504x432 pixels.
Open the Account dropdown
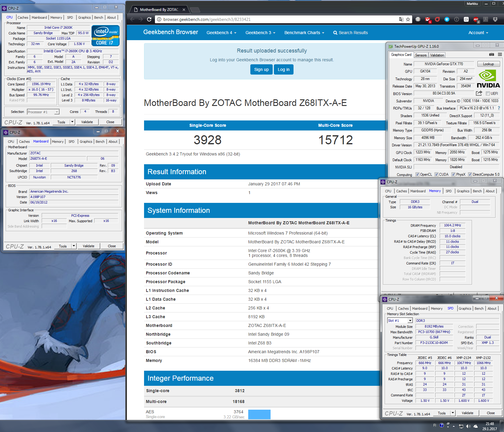click(478, 33)
